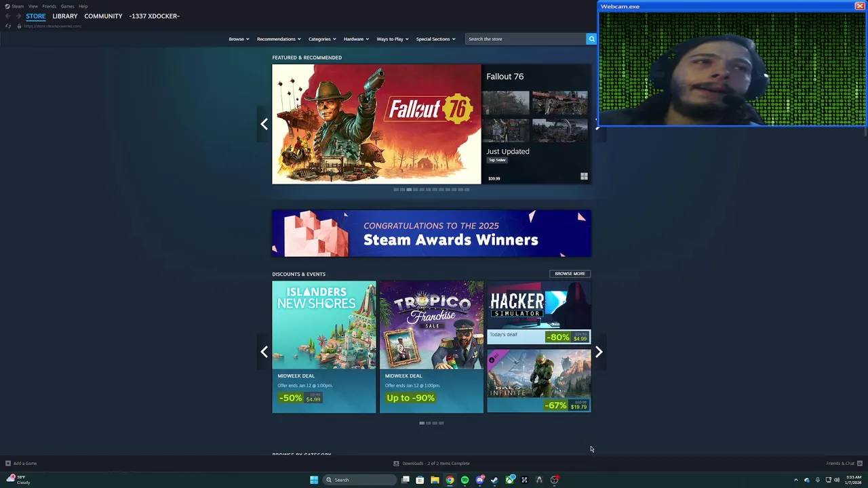Click the store URL address text
This screenshot has width=868, height=488.
pos(53,26)
